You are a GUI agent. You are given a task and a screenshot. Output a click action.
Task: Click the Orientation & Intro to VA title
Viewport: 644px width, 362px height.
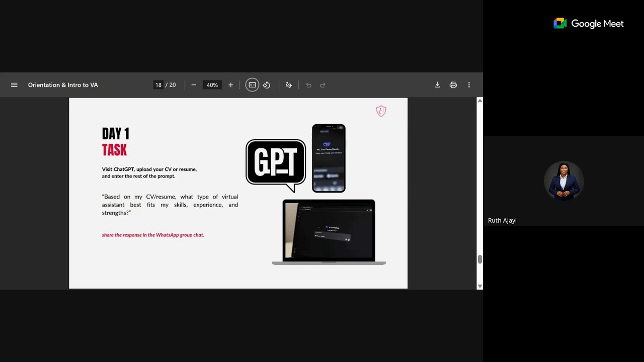point(63,85)
